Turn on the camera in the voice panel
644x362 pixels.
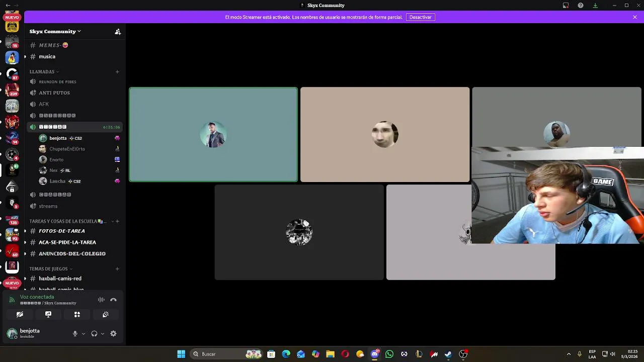[20, 314]
